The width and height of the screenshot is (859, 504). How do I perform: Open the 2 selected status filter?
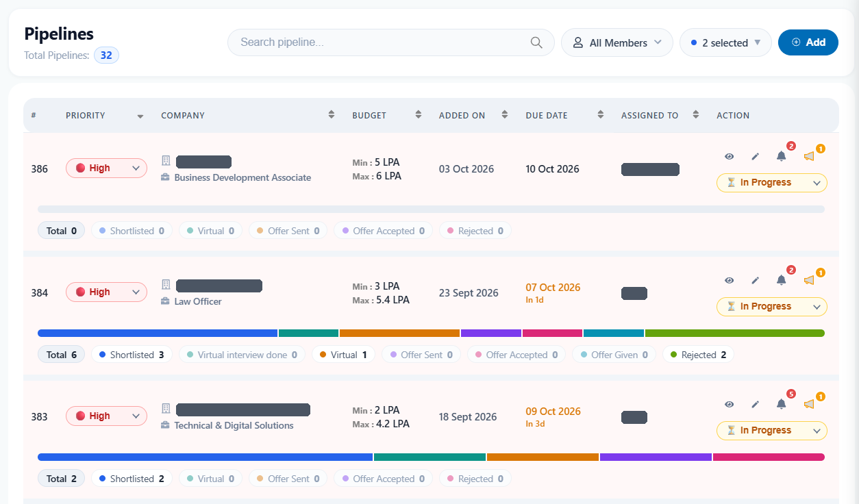(725, 42)
